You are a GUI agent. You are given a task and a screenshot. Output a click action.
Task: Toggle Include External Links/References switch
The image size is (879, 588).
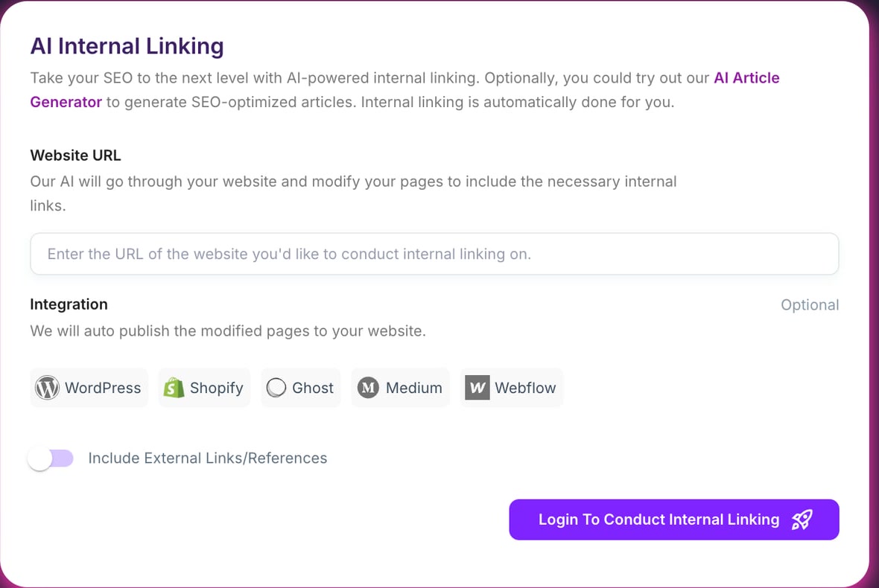click(51, 458)
